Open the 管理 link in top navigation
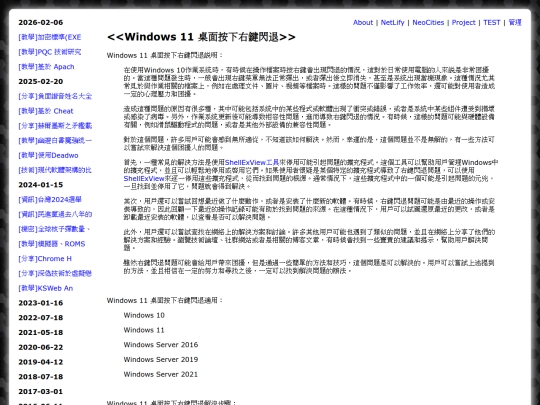The height and width of the screenshot is (405, 540). click(x=515, y=22)
